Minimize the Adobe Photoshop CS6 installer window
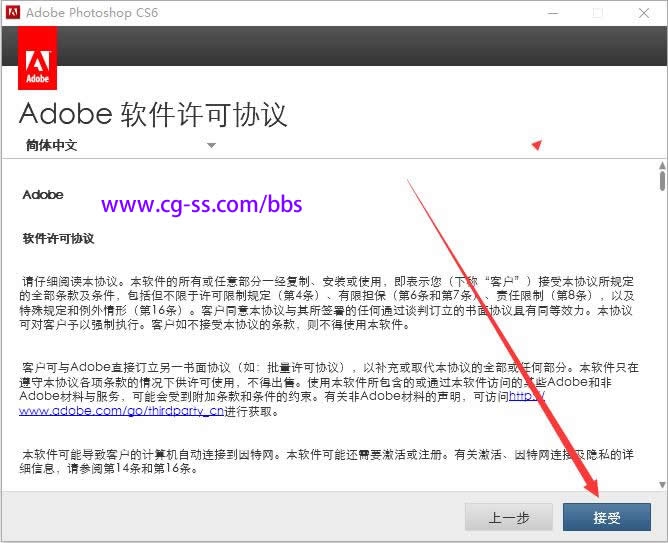 (x=551, y=13)
